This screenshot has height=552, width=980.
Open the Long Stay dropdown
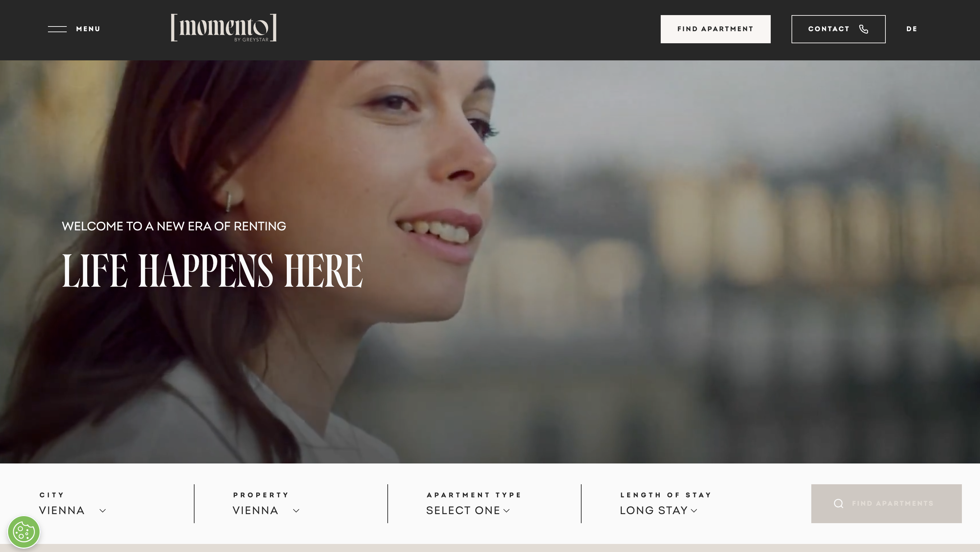click(659, 510)
